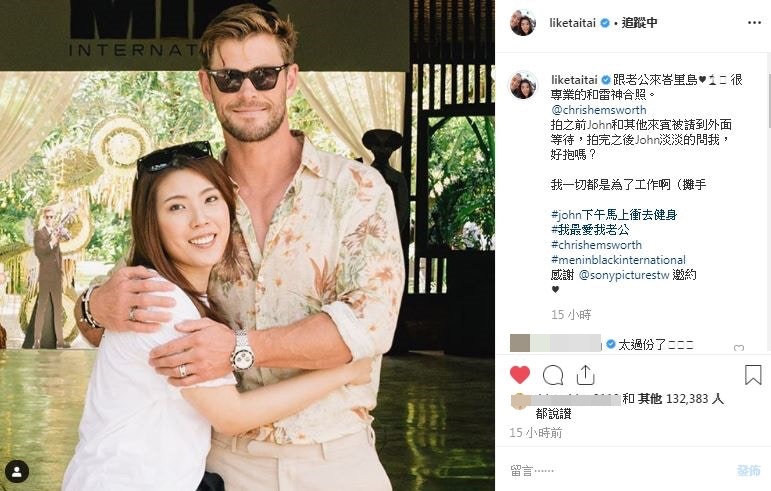Open liketaitai username in the header

(x=573, y=23)
